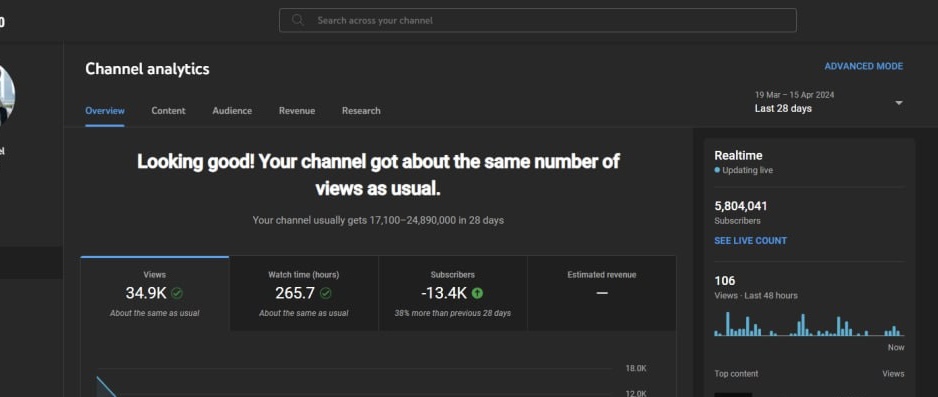Click the search magnifier icon
This screenshot has width=938, height=397.
pos(297,20)
